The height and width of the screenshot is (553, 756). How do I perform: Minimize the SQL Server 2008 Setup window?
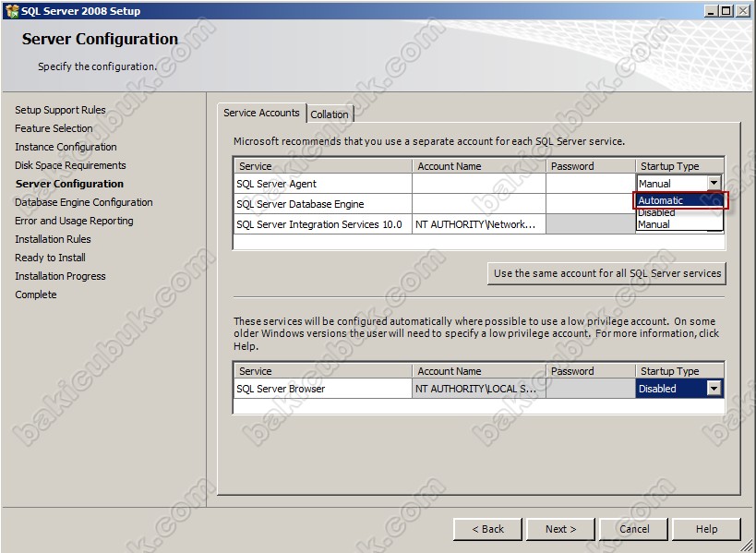tap(710, 10)
